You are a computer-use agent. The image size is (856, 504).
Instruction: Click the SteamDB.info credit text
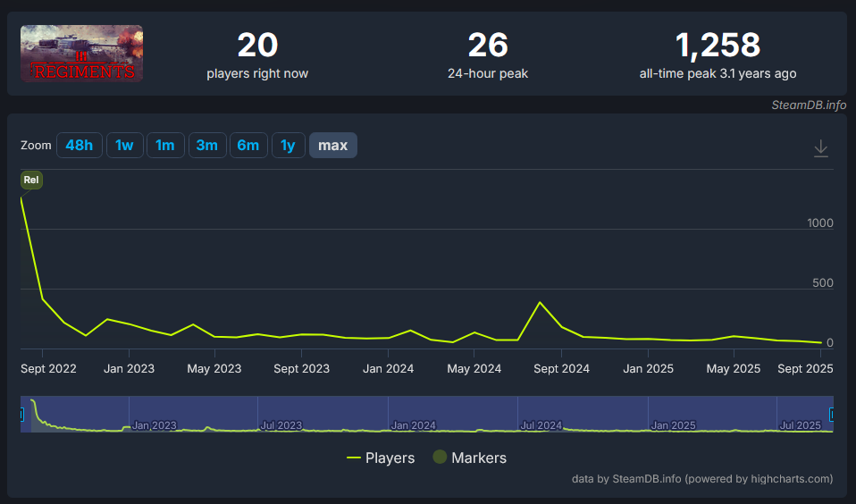pyautogui.click(x=809, y=105)
